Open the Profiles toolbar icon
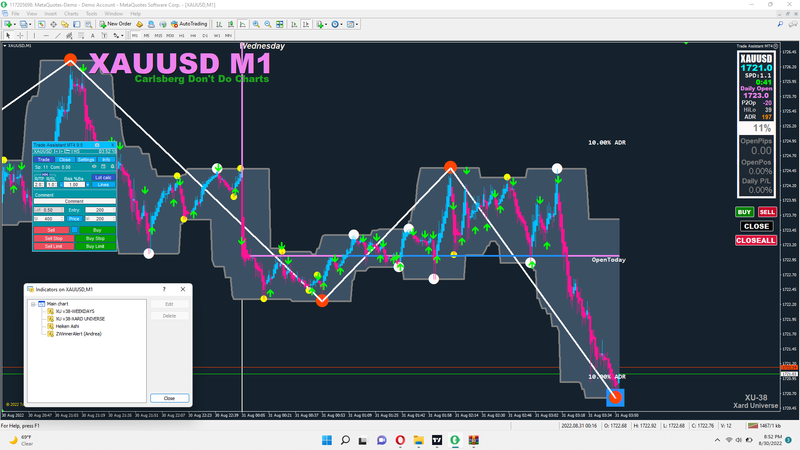Screen dimensions: 800x450 point(23,24)
